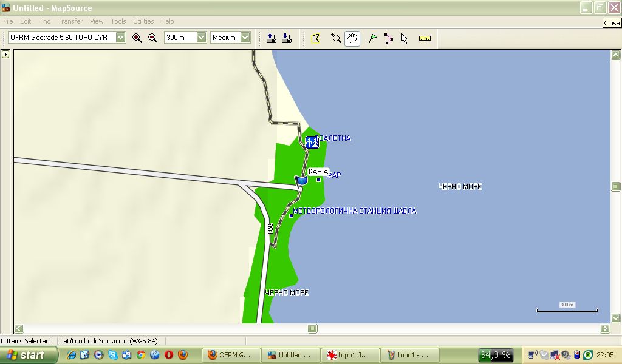Screen dimensions: 622x364
Task: Open the Transfer menu
Action: pos(70,21)
